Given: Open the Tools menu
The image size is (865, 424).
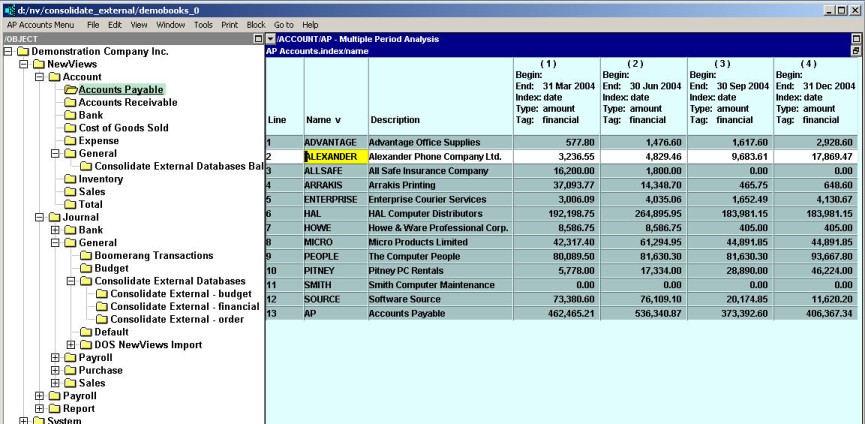Looking at the screenshot, I should [203, 24].
